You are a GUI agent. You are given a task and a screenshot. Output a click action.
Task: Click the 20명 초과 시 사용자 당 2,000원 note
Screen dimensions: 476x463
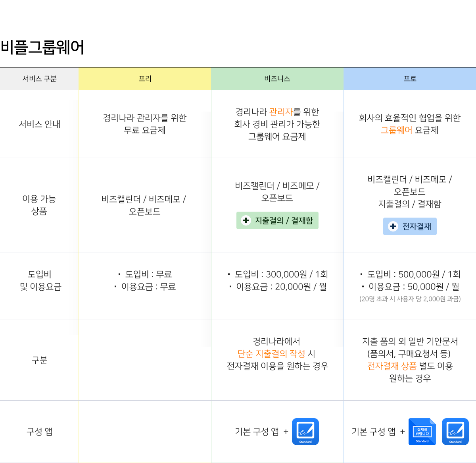click(x=410, y=299)
